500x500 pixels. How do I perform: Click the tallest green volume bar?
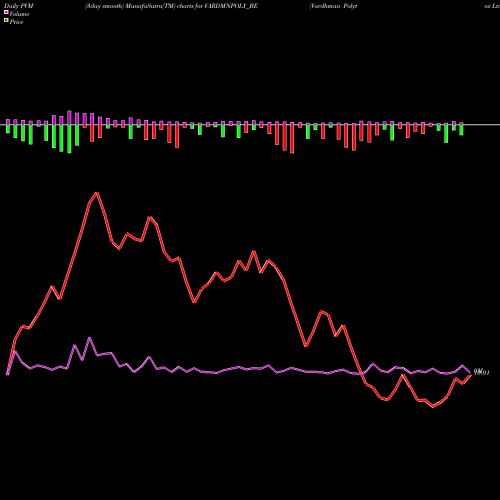(x=69, y=139)
